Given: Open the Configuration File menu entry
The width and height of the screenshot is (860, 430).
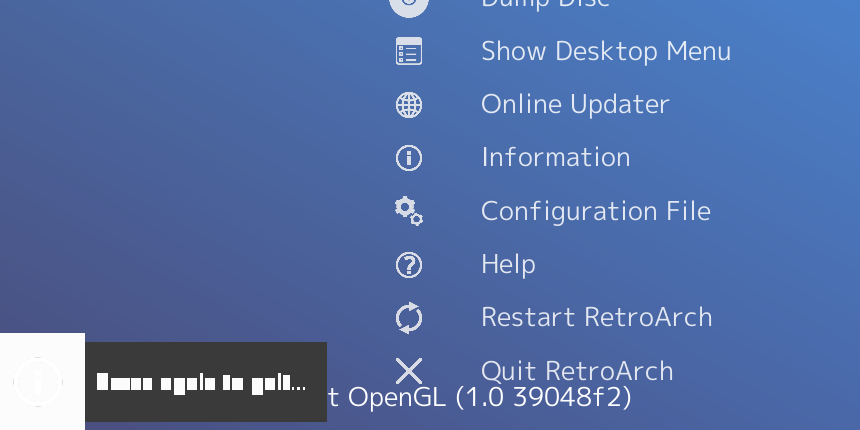Looking at the screenshot, I should point(596,211).
